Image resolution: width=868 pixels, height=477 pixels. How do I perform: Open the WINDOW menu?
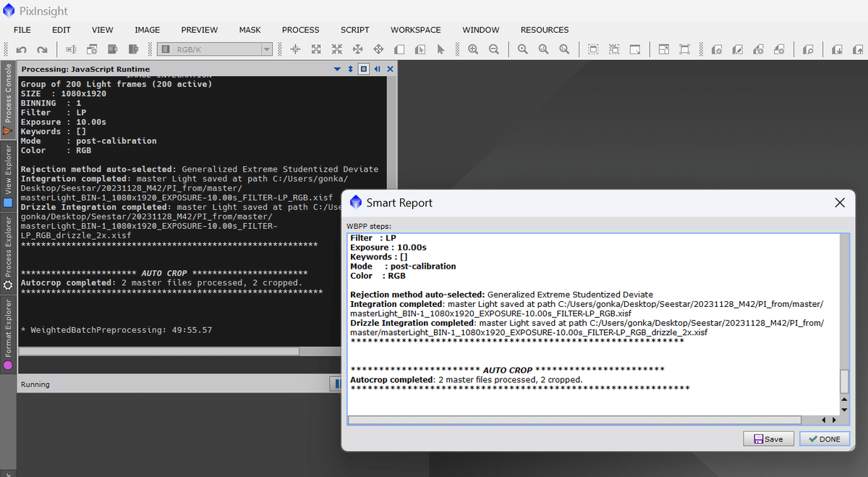[x=481, y=30]
